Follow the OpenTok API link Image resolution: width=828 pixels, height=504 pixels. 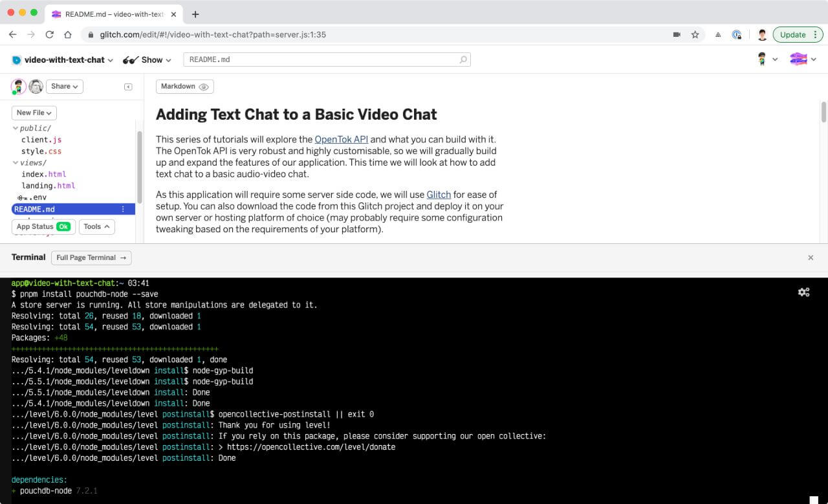(x=341, y=139)
